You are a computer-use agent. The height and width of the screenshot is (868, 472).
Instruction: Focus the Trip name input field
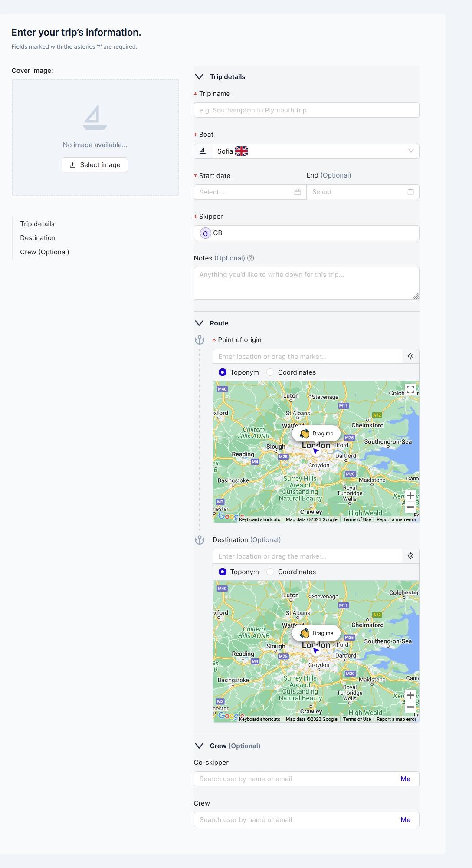tap(307, 110)
